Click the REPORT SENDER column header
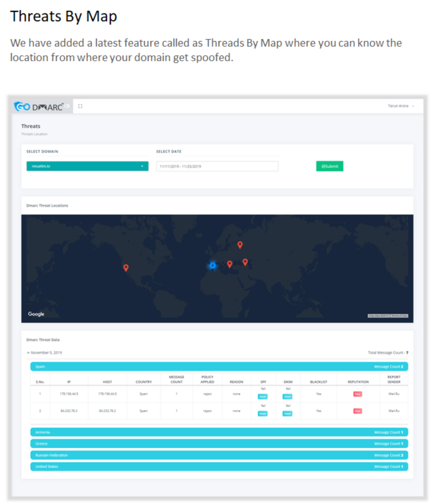Viewport: 431px width, 504px height. point(394,379)
